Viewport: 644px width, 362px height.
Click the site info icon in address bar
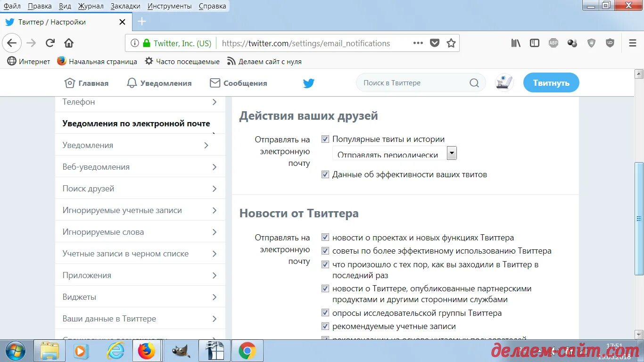tap(134, 43)
